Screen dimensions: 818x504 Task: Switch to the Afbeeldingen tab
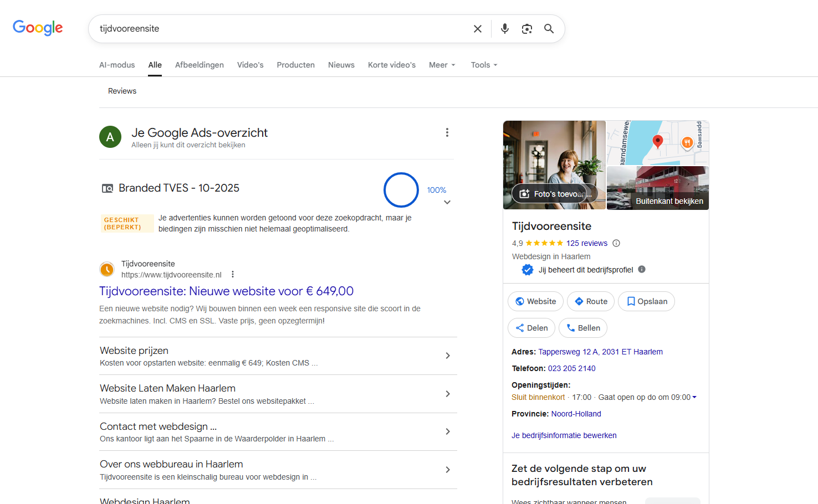[200, 65]
